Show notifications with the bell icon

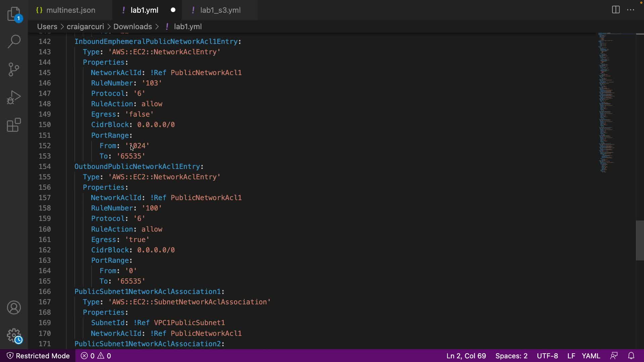point(631,356)
